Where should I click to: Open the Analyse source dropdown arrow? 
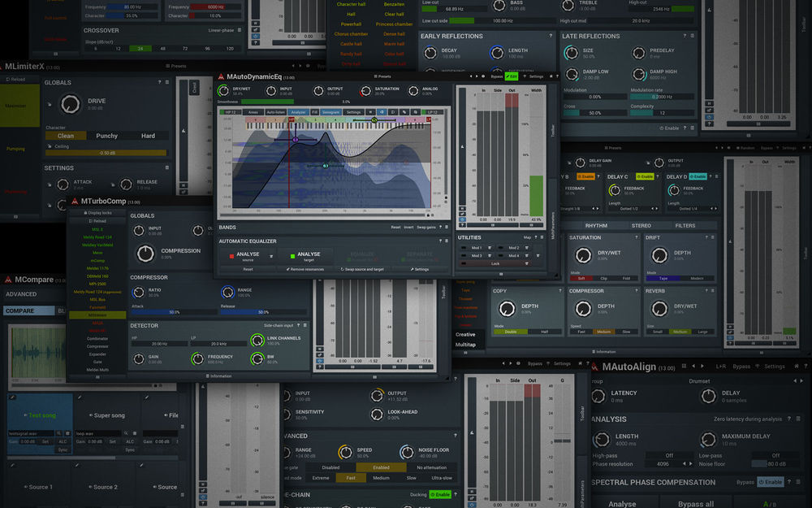(271, 256)
